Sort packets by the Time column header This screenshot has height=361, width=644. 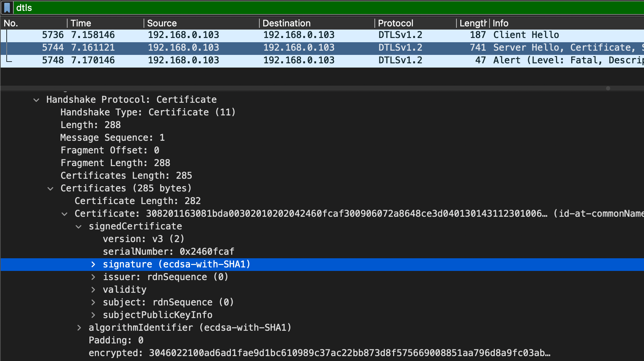tap(106, 23)
